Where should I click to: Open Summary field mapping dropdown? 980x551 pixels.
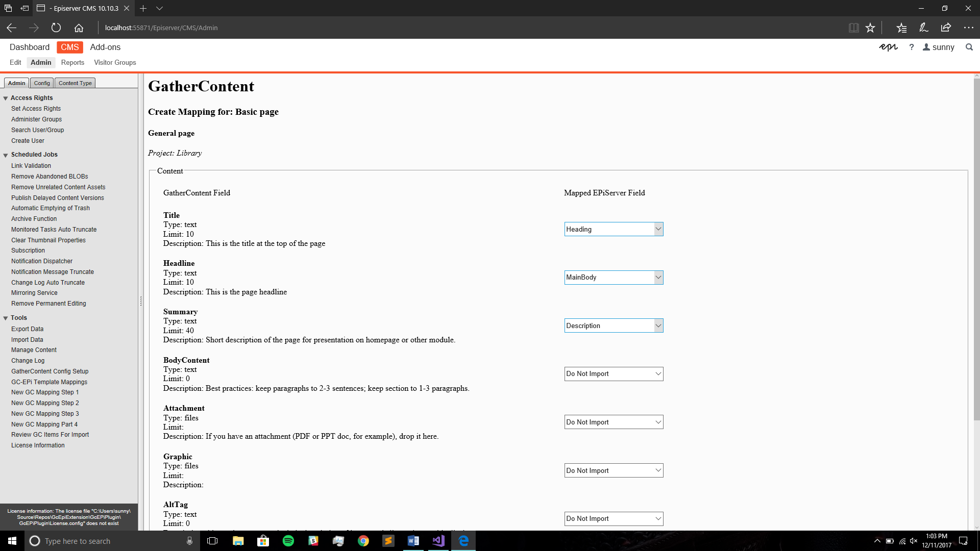coord(614,325)
